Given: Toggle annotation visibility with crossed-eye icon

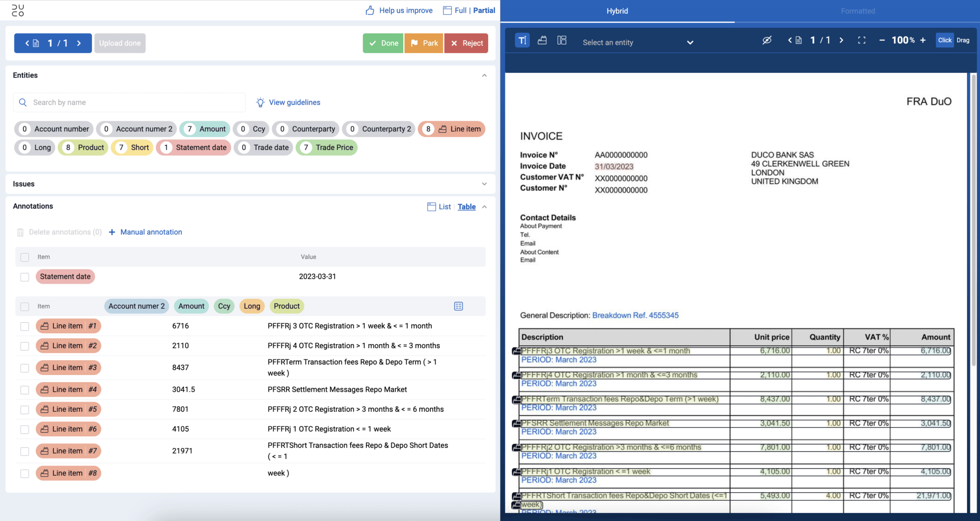Looking at the screenshot, I should tap(766, 40).
